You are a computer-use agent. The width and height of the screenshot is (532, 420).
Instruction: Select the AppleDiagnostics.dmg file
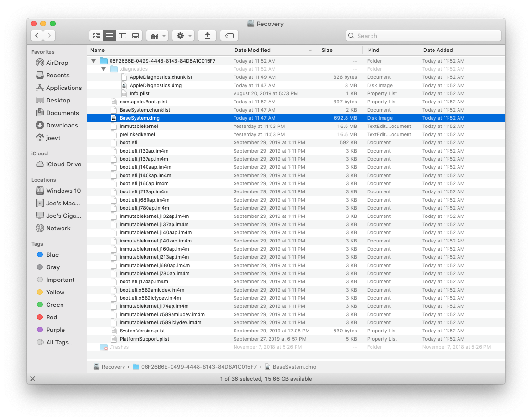point(296,86)
